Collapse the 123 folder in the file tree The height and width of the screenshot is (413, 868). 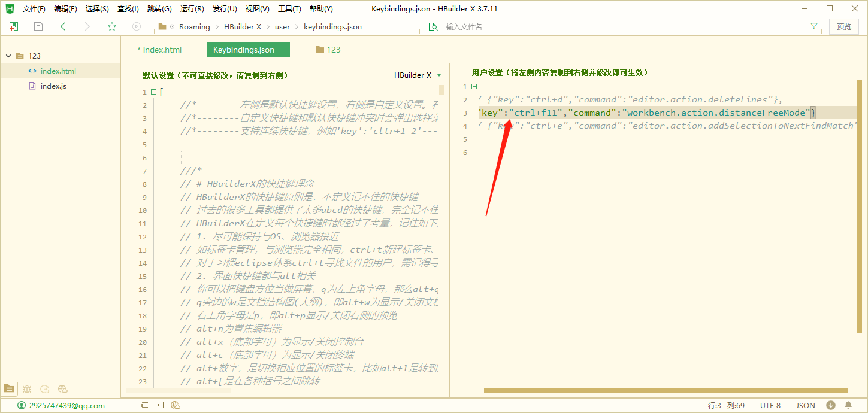8,56
